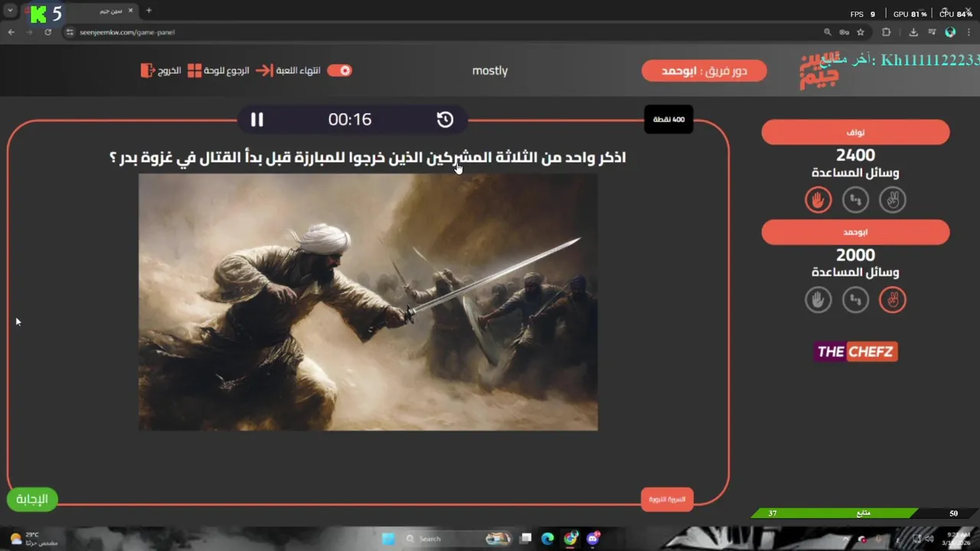
Task: Click the exit door icon next to الخروج
Action: pyautogui.click(x=148, y=70)
